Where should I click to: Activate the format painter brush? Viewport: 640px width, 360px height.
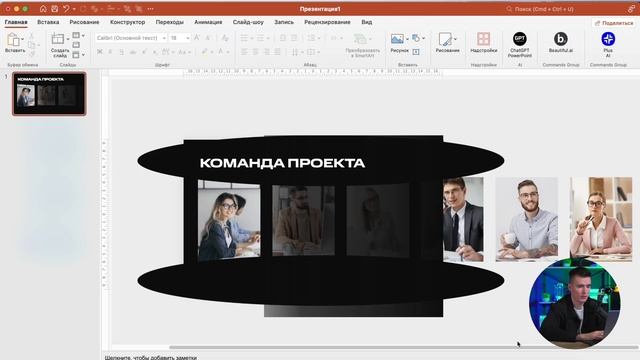[x=32, y=54]
